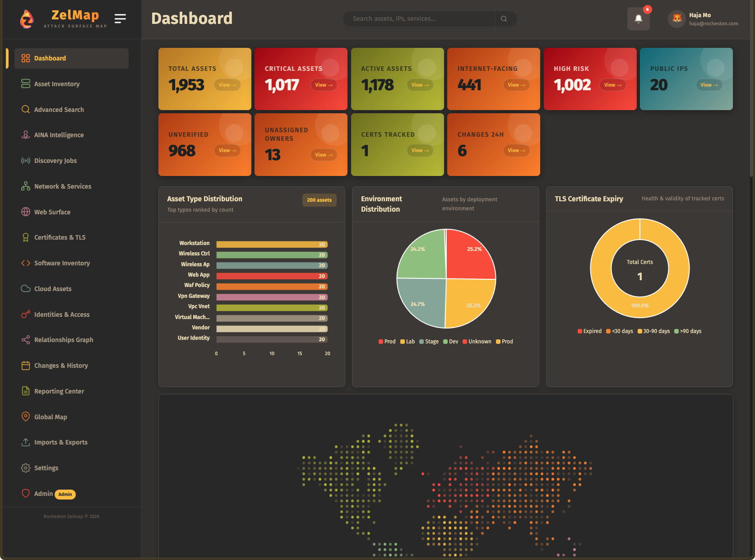
Task: Go to Certificates & TLS page
Action: coord(60,237)
